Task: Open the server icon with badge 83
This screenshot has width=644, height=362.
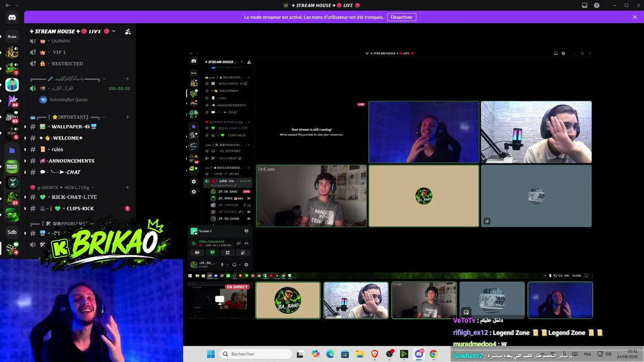Action: point(12,117)
